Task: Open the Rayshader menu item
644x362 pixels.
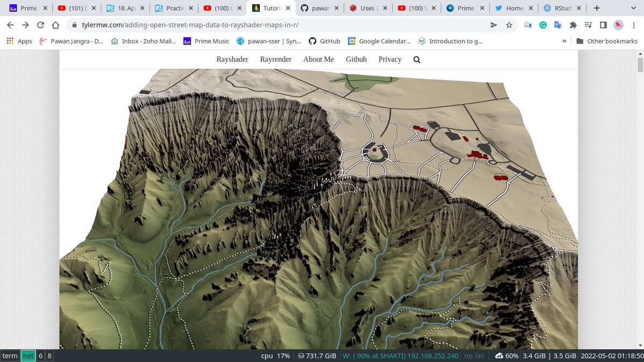Action: [232, 60]
